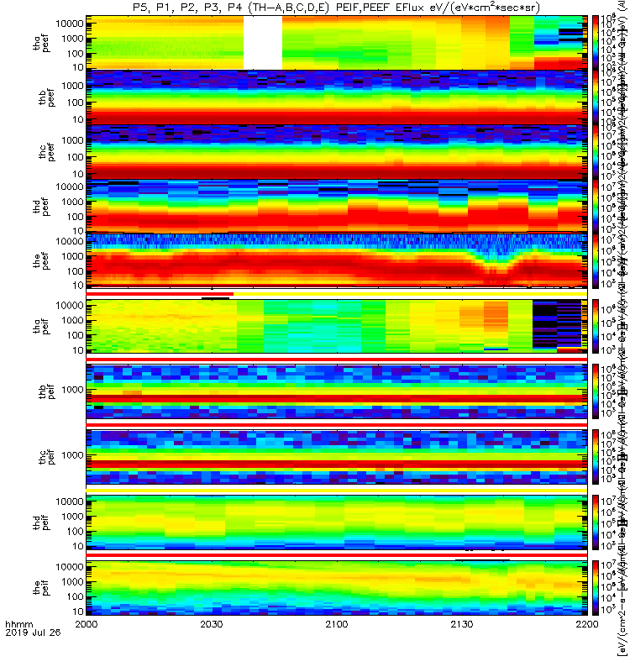
Task: Click the '10000' energy tick of thd peef
Action: pos(70,186)
